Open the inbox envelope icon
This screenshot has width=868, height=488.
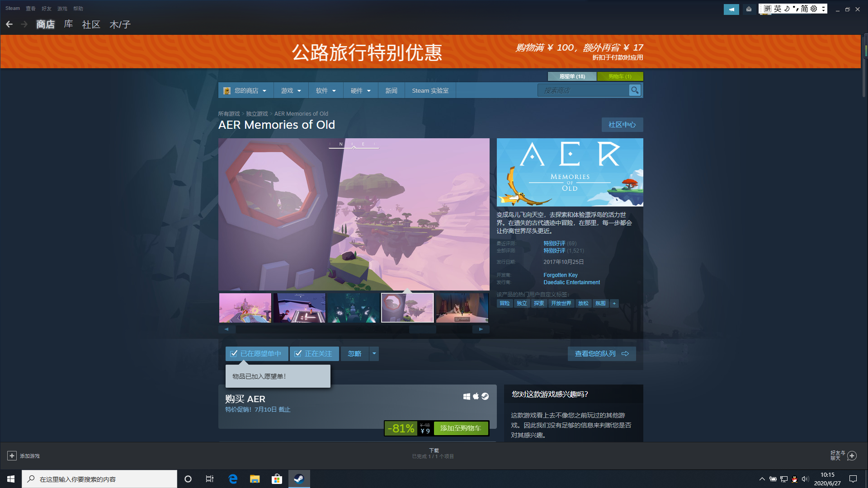749,9
